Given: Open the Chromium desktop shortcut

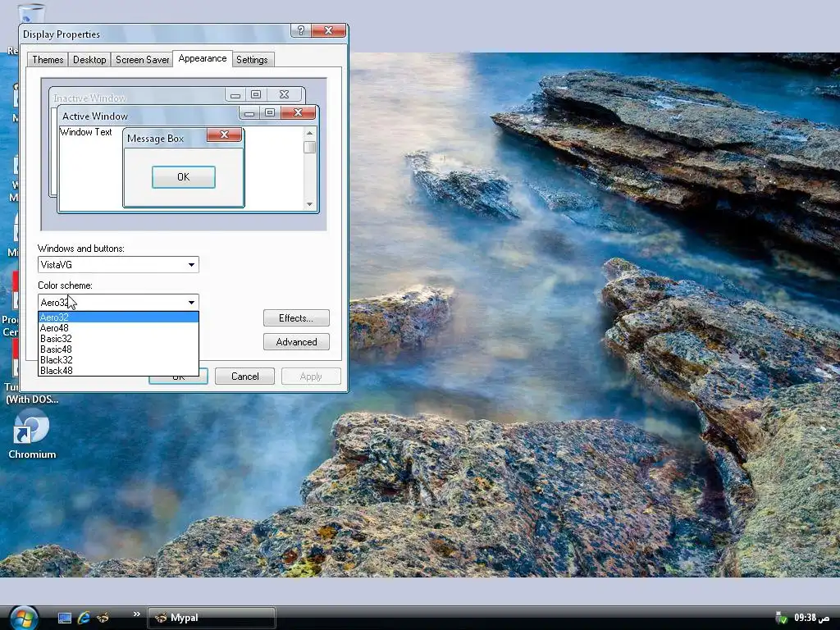Looking at the screenshot, I should coord(32,435).
